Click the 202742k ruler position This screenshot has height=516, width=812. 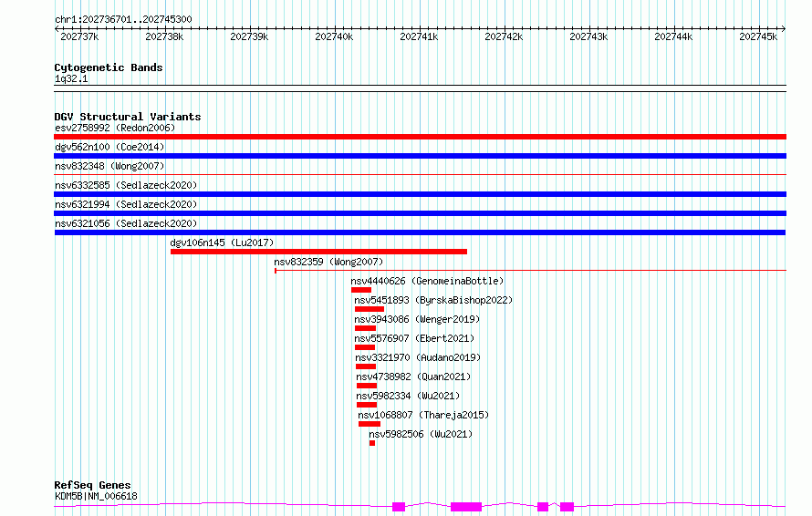point(504,36)
